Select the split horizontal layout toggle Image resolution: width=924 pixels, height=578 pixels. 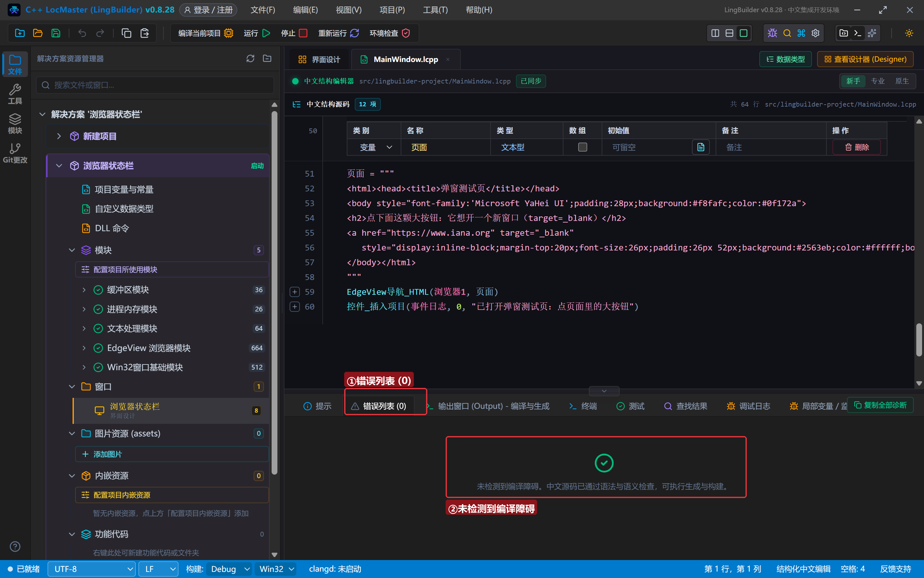tap(729, 33)
